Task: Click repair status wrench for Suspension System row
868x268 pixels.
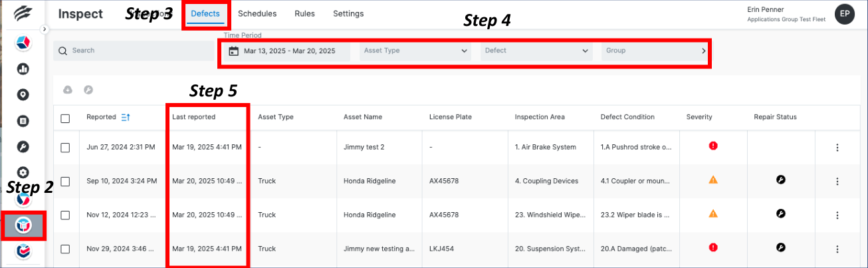Action: point(781,247)
